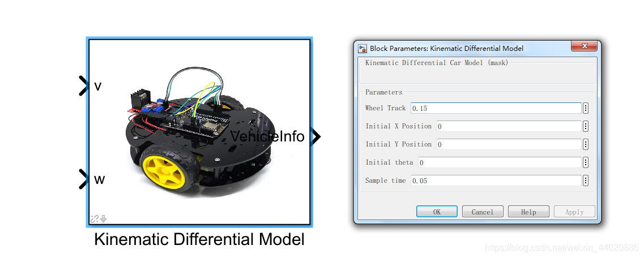Click the w port label
644x258 pixels.
click(99, 180)
